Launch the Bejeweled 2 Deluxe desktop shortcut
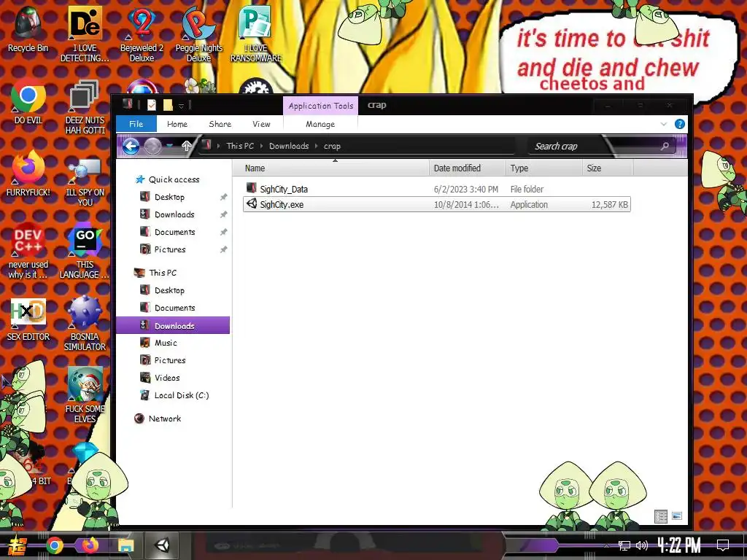Image resolution: width=747 pixels, height=560 pixels. pos(142,34)
